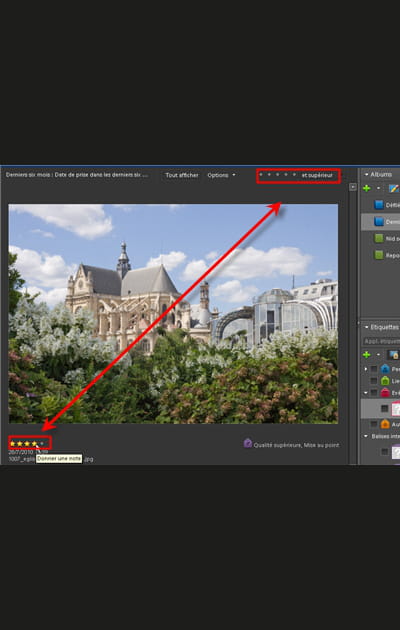Click the blue people tag icon
The width and height of the screenshot is (400, 630).
[385, 369]
